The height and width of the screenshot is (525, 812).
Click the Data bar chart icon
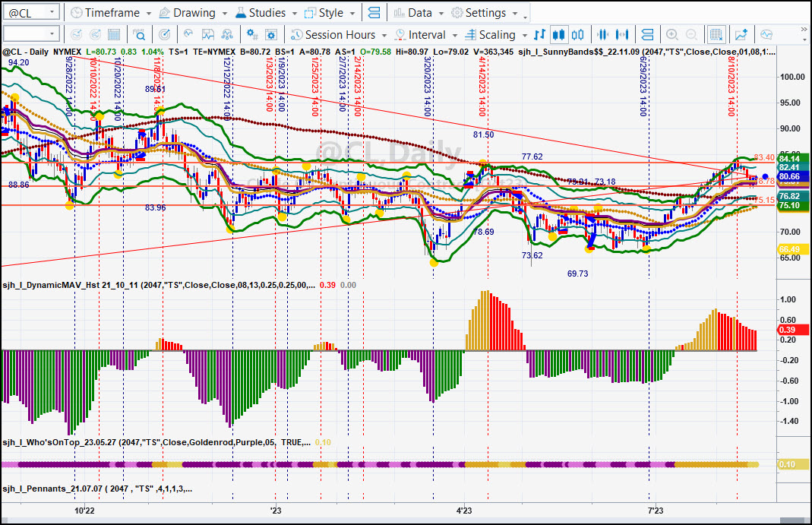coord(399,12)
